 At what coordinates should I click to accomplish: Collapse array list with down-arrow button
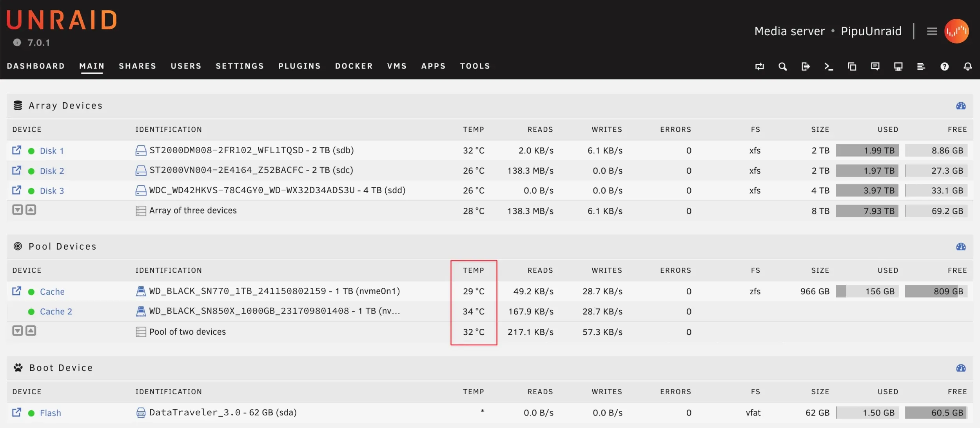[18, 210]
